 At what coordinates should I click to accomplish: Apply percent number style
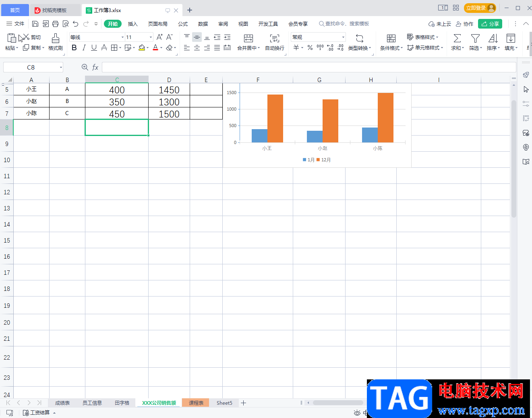point(310,47)
